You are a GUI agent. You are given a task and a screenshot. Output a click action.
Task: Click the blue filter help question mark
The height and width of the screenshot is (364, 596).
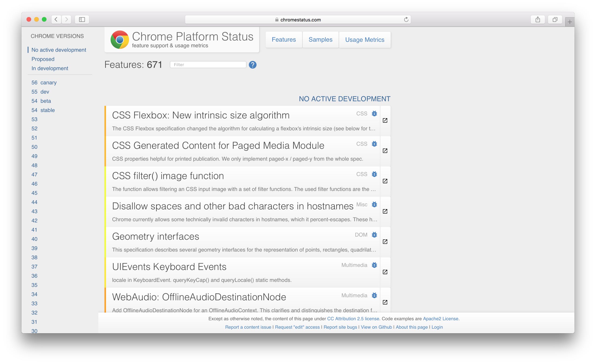[253, 65]
